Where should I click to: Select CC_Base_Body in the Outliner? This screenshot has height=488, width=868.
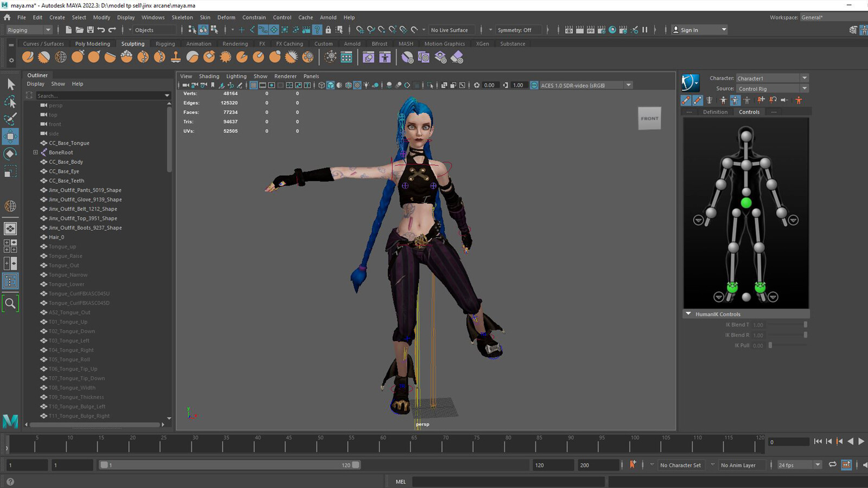[66, 162]
